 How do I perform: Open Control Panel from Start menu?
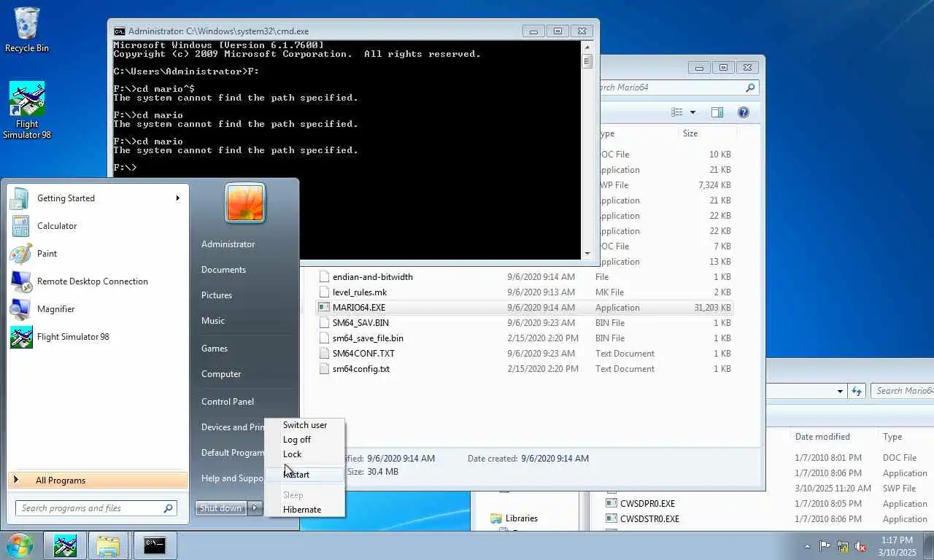tap(228, 402)
